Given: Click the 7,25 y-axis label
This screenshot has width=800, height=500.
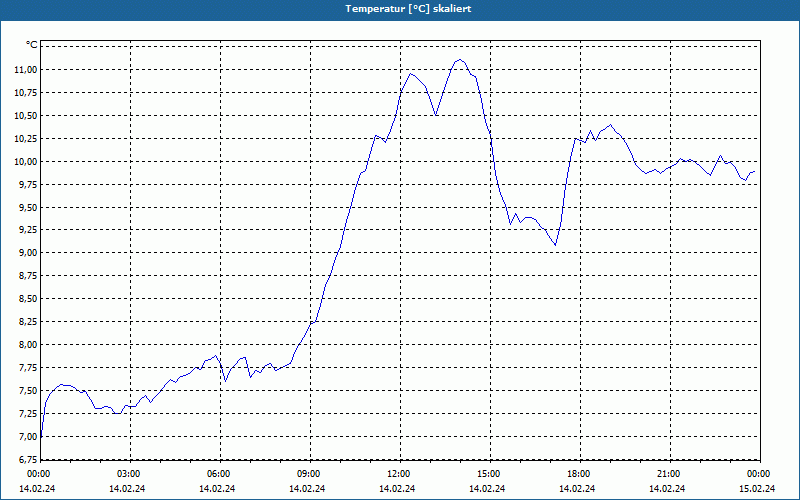Looking at the screenshot, I should click(x=28, y=413).
